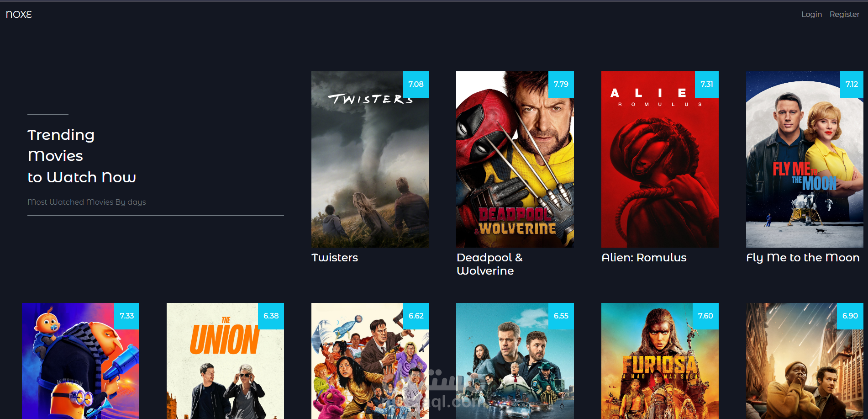Click the 6.55 rating badge
The width and height of the screenshot is (868, 419).
coord(561,316)
